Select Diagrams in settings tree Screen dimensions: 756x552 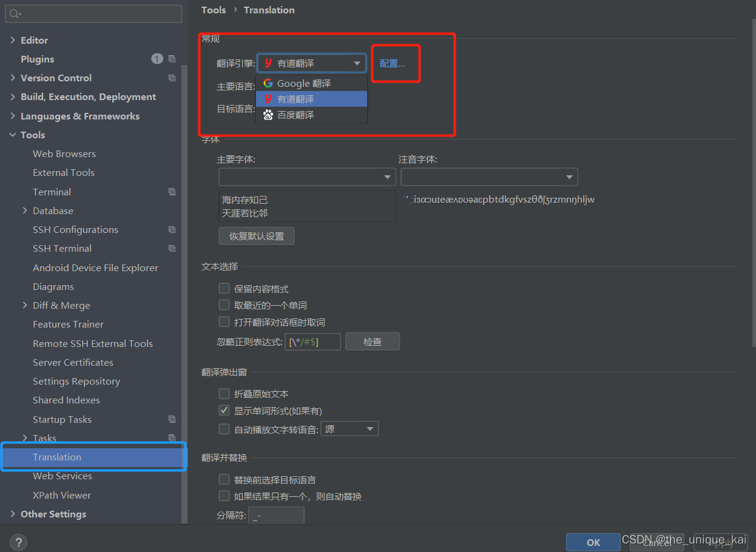pos(53,287)
